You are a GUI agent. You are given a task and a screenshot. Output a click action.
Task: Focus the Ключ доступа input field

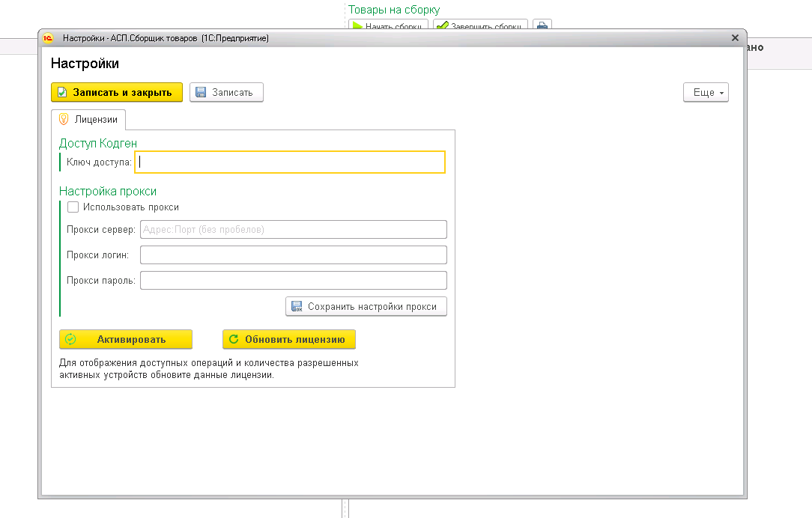[290, 162]
